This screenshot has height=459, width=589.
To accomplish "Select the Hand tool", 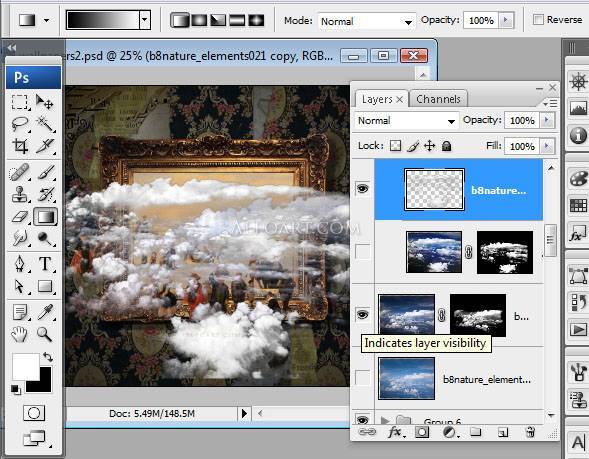I will coord(20,334).
